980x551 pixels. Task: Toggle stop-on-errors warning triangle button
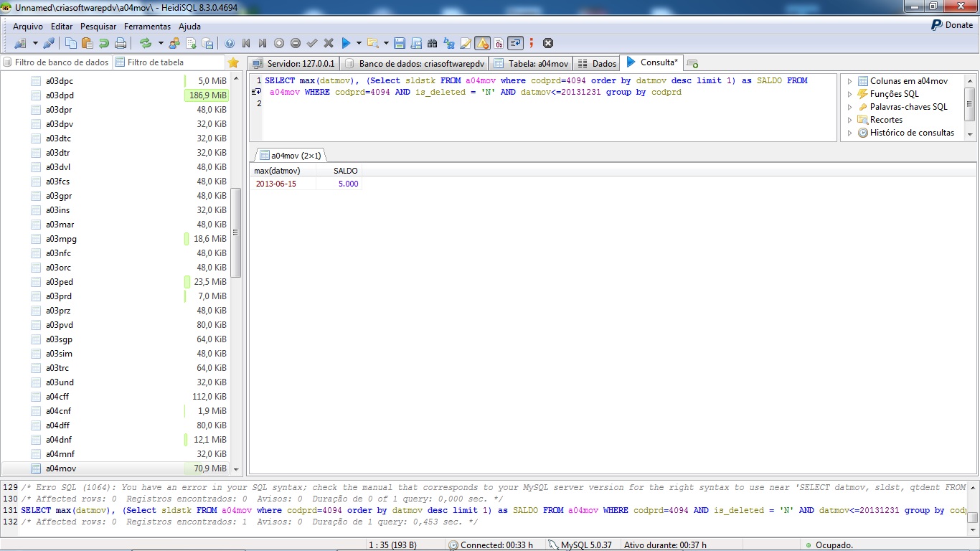[482, 43]
